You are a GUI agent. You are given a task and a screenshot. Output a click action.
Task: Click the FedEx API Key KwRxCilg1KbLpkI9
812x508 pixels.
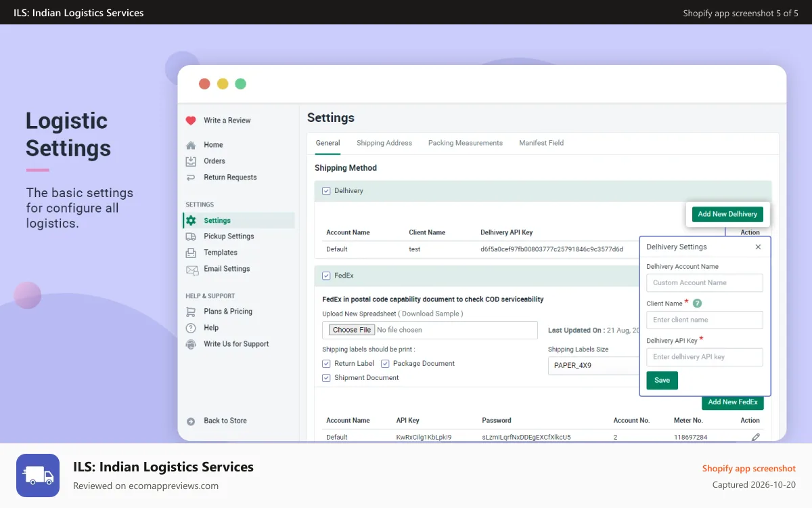pos(424,438)
